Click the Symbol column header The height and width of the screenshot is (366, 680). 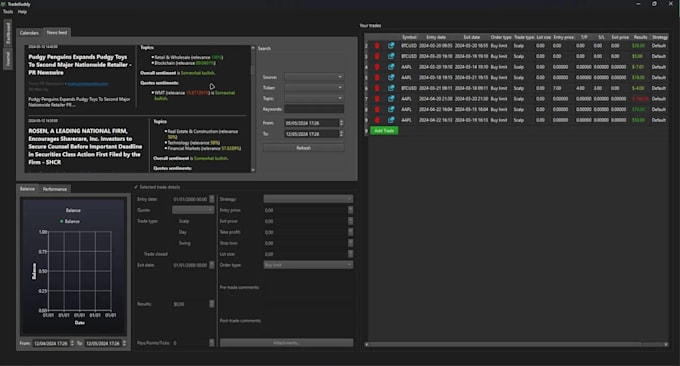click(x=409, y=37)
